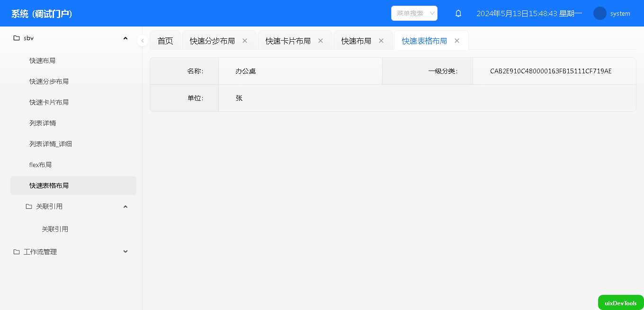Screen dimensions: 644x310
Task: Open the uixDevTools button
Action: 620,303
